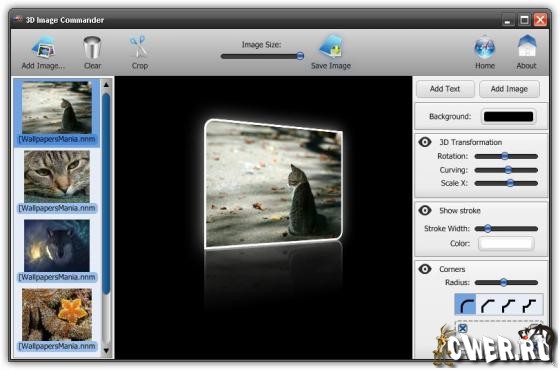The height and width of the screenshot is (370, 560).
Task: Open the stroke Color white swatch
Action: (x=506, y=244)
